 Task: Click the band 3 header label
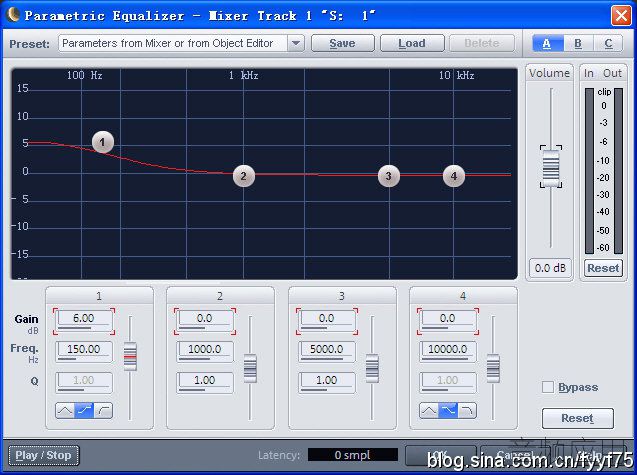[x=342, y=296]
